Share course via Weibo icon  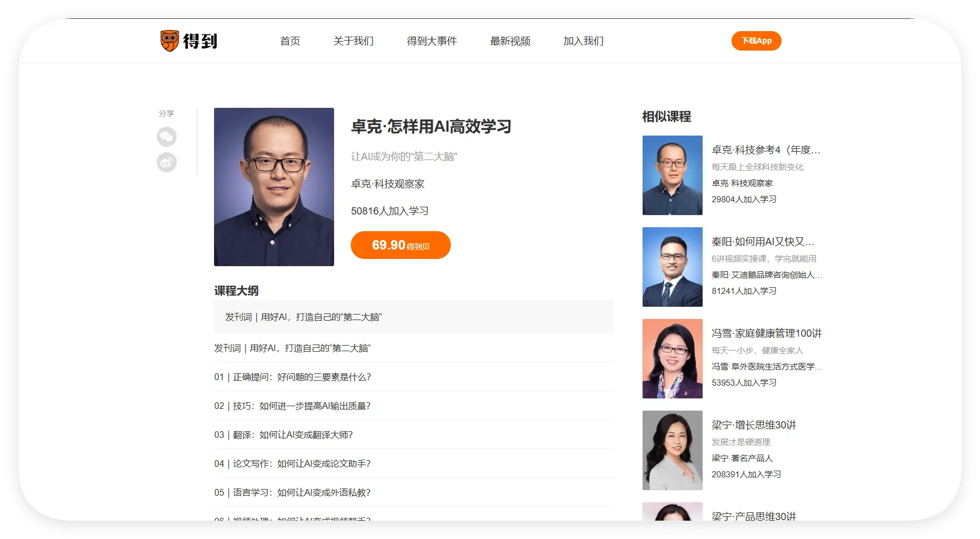click(x=167, y=162)
